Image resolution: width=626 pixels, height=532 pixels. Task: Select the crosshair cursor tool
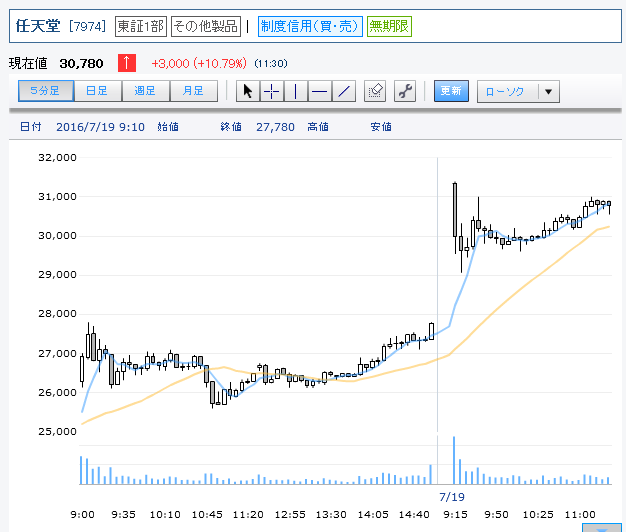click(x=272, y=91)
